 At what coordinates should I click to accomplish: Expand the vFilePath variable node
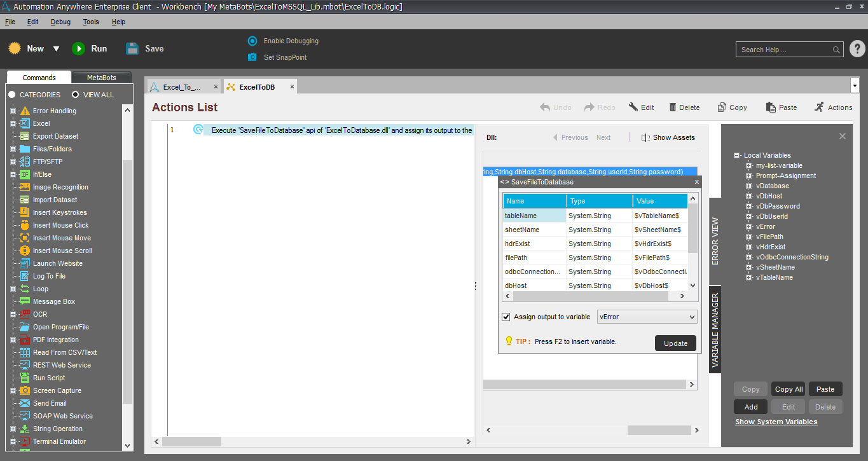pos(748,237)
